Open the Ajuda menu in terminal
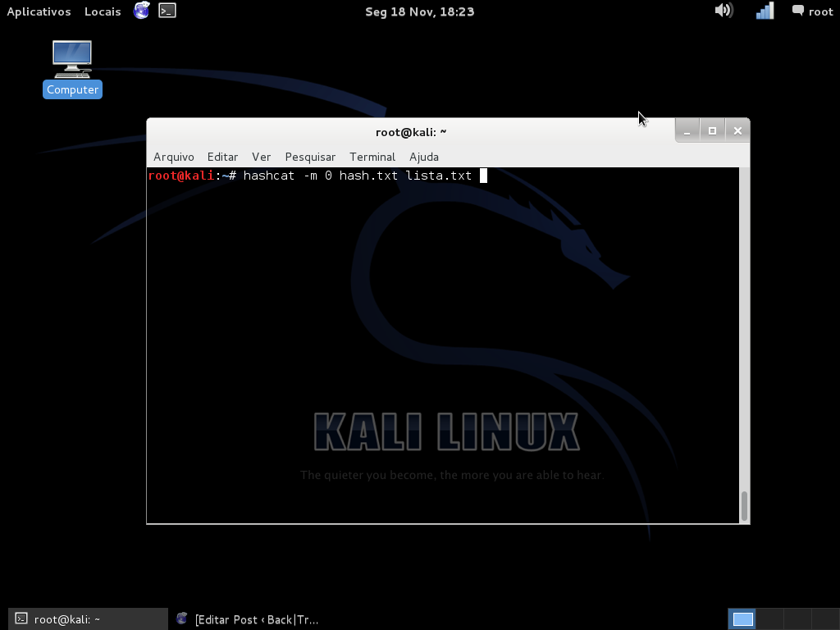 (424, 157)
